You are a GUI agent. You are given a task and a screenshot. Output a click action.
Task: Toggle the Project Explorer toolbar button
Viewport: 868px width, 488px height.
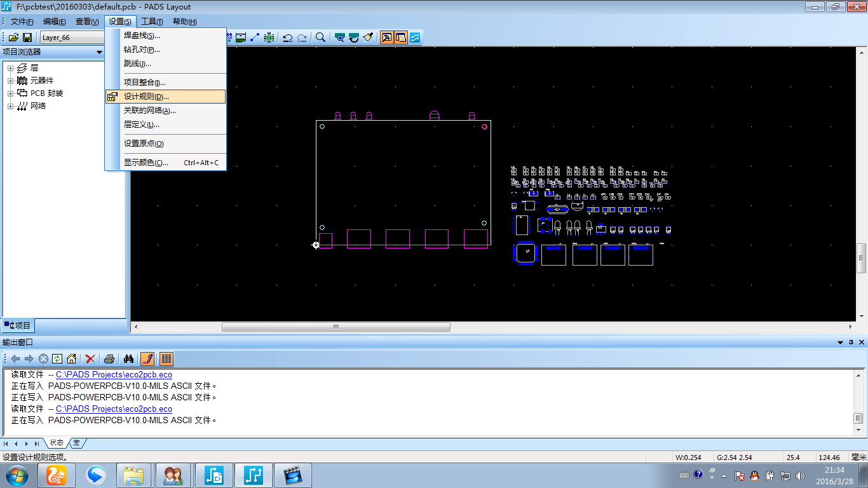401,37
